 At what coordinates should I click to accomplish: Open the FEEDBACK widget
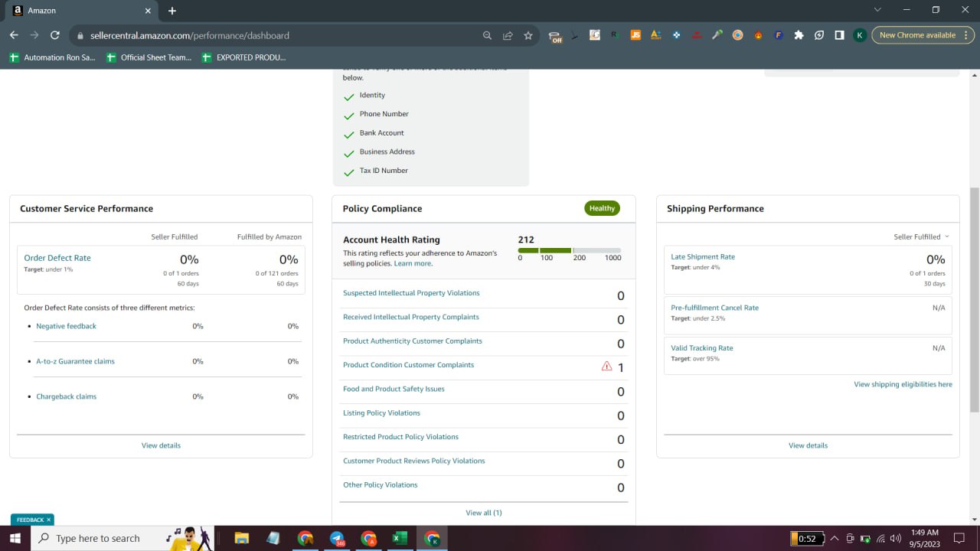[x=31, y=520]
